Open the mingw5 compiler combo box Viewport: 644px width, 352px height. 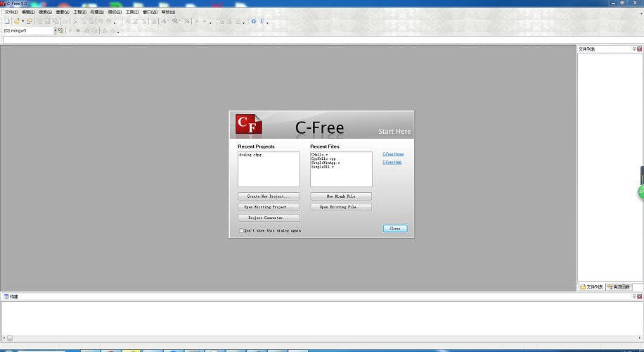30,30
